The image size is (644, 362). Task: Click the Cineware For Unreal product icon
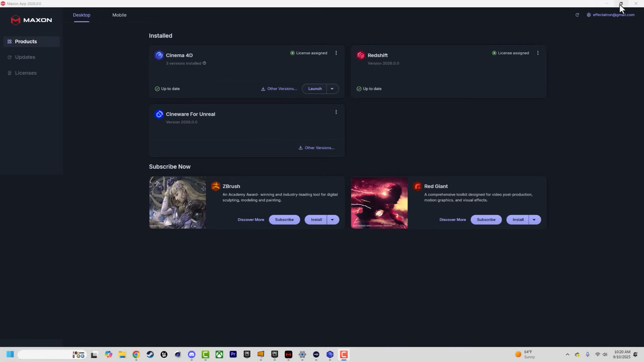point(159,114)
